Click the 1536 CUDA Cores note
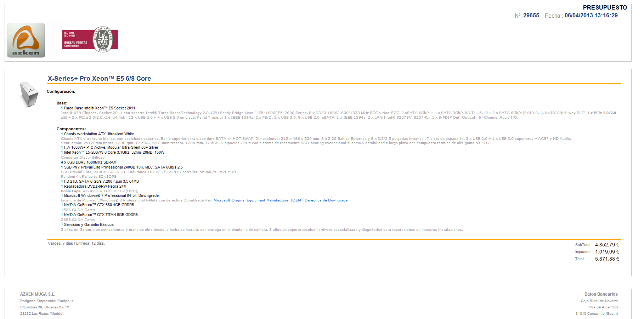 click(x=78, y=210)
